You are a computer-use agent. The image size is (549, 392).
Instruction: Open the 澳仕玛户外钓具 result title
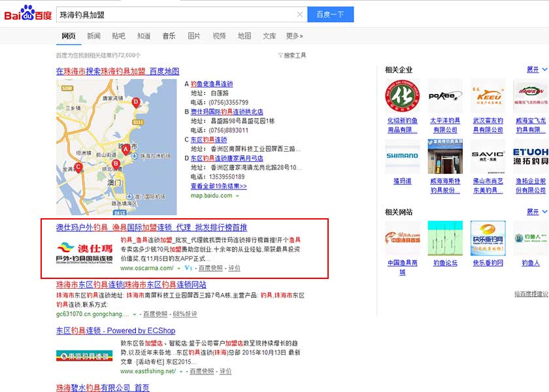tap(152, 227)
